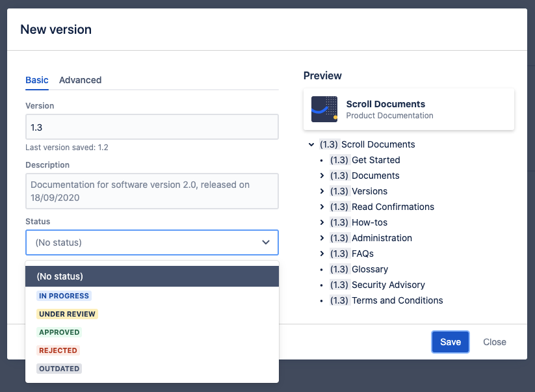Expand the How-tos tree node

322,222
